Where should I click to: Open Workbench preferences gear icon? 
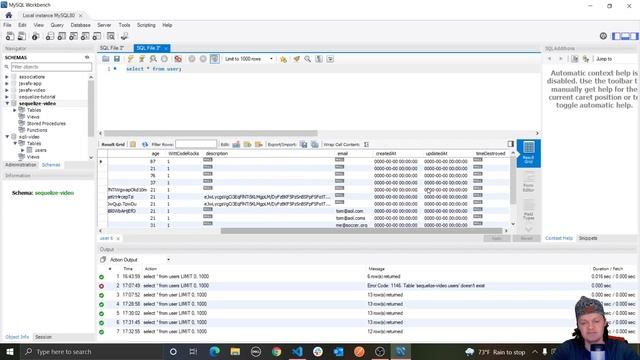coord(603,36)
